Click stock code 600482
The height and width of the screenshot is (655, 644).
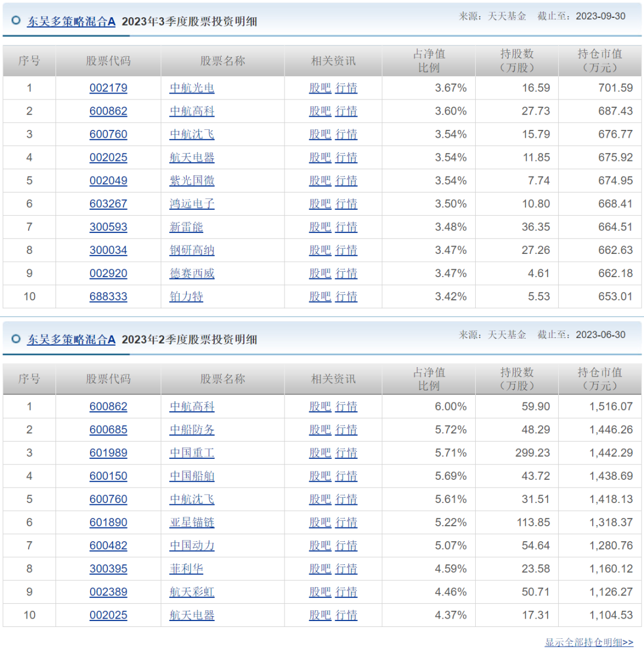point(109,545)
